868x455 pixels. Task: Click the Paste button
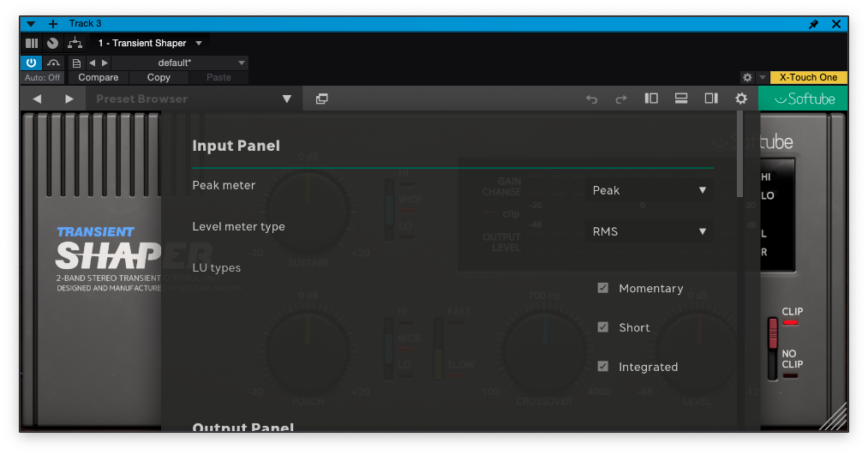coord(218,77)
